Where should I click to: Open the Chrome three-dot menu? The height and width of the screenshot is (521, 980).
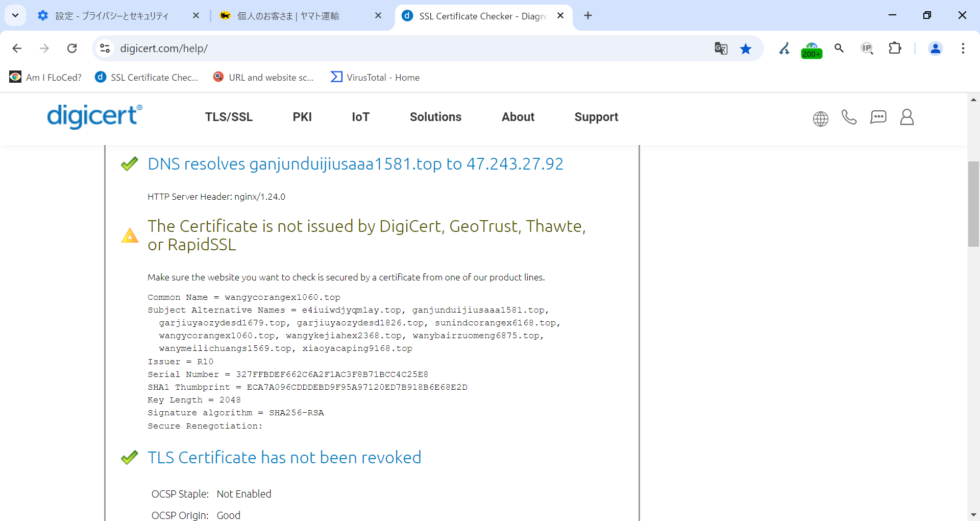coord(963,48)
